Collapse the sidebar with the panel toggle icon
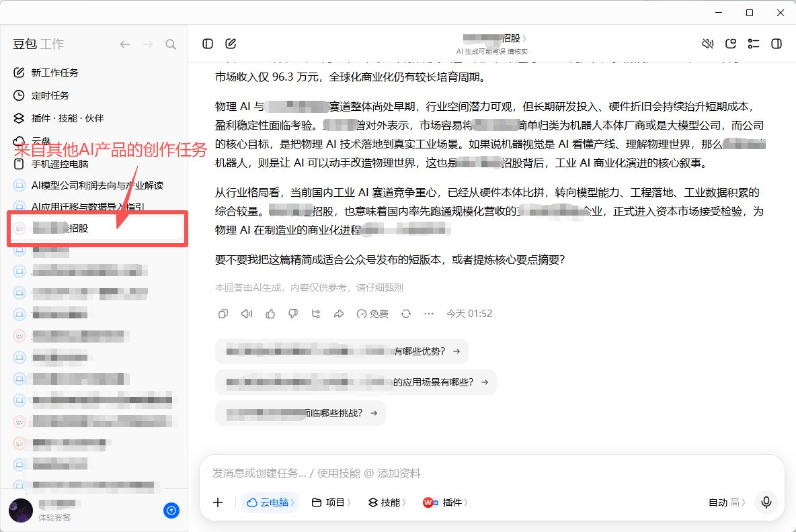The width and height of the screenshot is (796, 532). click(x=208, y=44)
